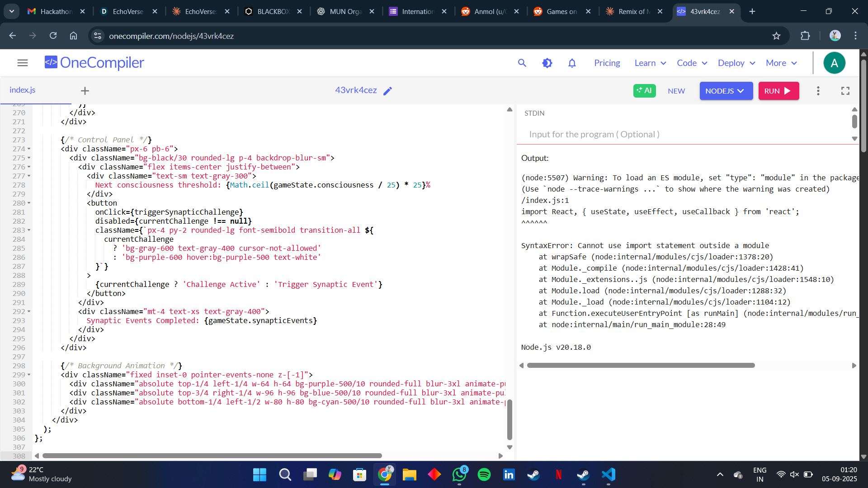Run the code with RUN button

(778, 91)
